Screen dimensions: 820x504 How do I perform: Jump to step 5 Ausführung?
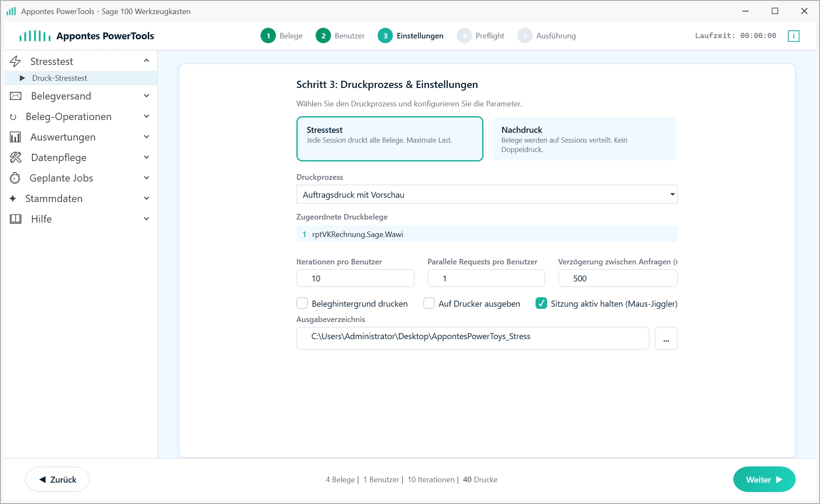[x=547, y=36]
